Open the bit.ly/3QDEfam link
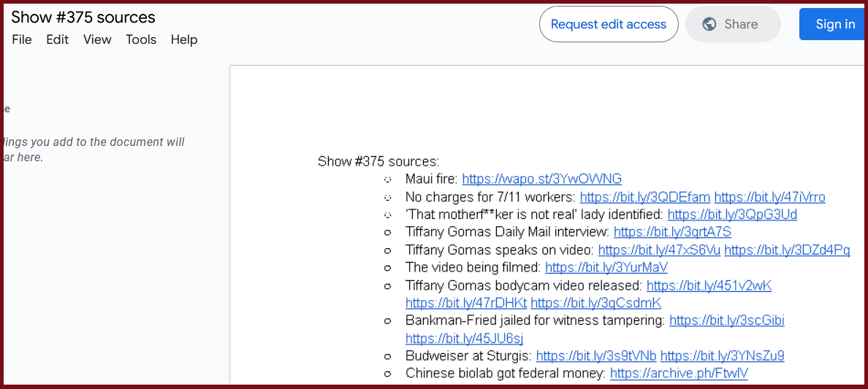This screenshot has width=868, height=389. (645, 197)
